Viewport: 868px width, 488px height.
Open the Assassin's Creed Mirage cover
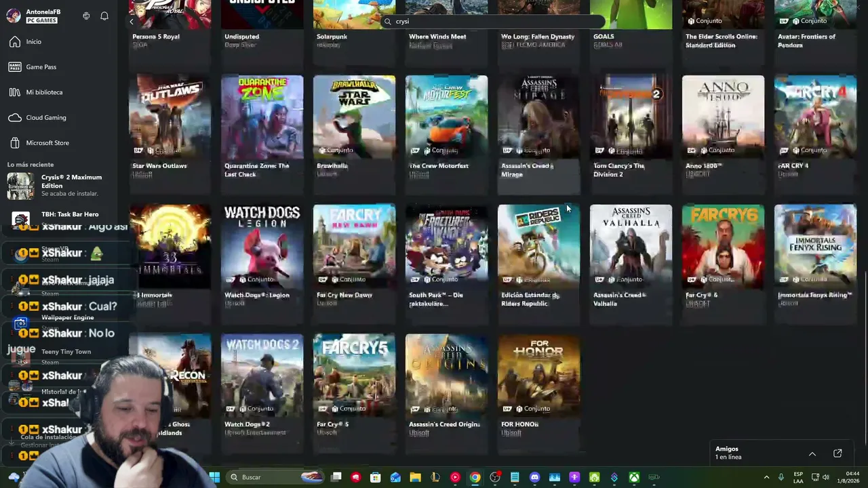538,117
